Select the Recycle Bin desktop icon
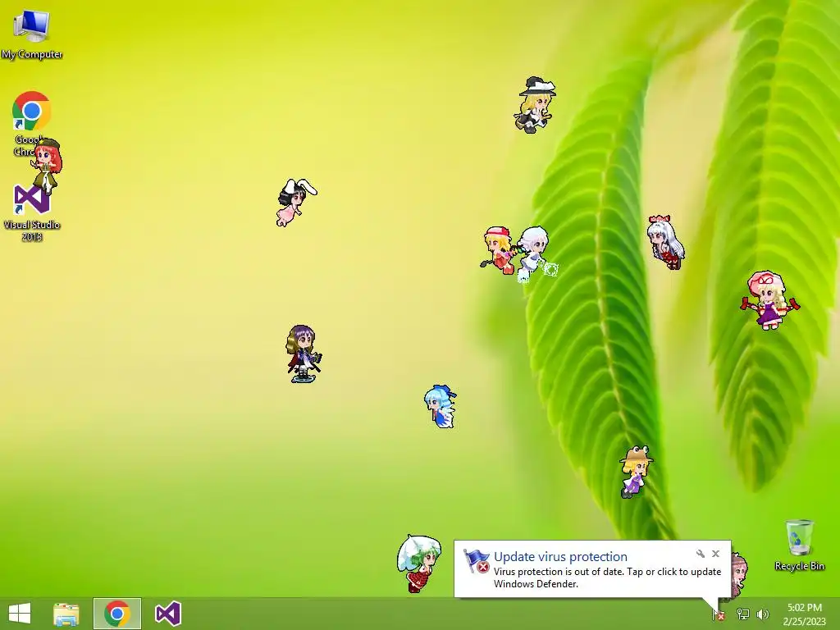 pos(799,545)
